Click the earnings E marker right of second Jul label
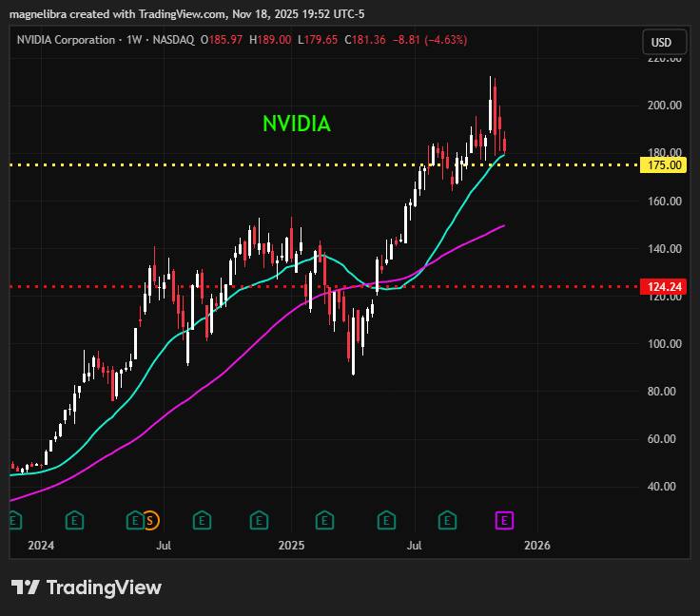Screen dimensions: 700x616 (x=447, y=520)
